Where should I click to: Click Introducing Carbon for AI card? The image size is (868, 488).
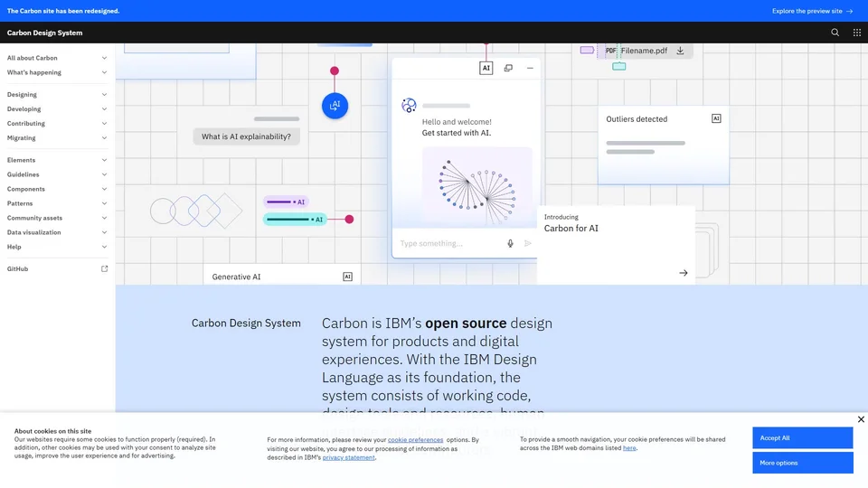(616, 245)
